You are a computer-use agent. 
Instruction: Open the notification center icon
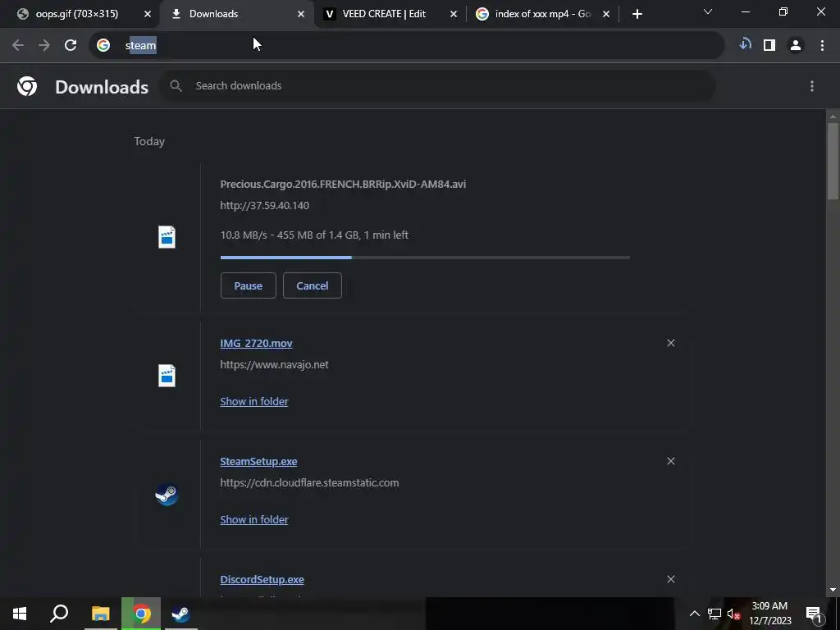click(x=814, y=614)
